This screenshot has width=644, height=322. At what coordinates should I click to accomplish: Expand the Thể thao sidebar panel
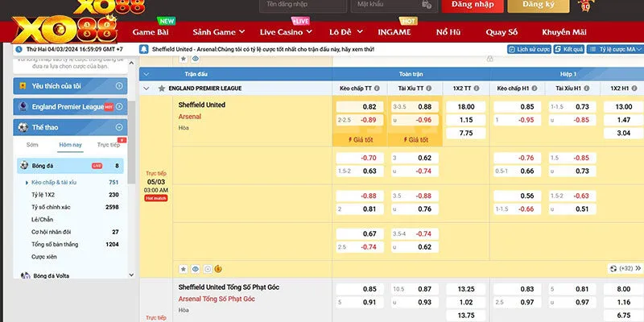pyautogui.click(x=119, y=127)
